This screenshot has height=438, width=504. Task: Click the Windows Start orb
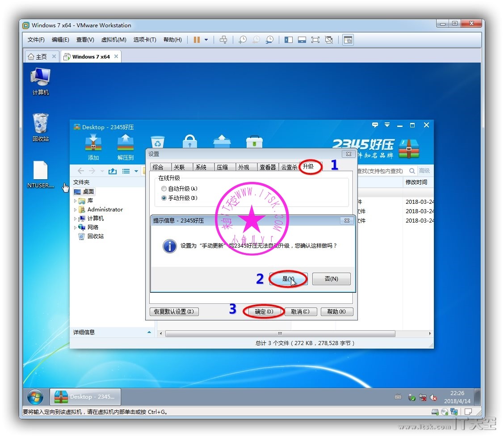coord(35,396)
